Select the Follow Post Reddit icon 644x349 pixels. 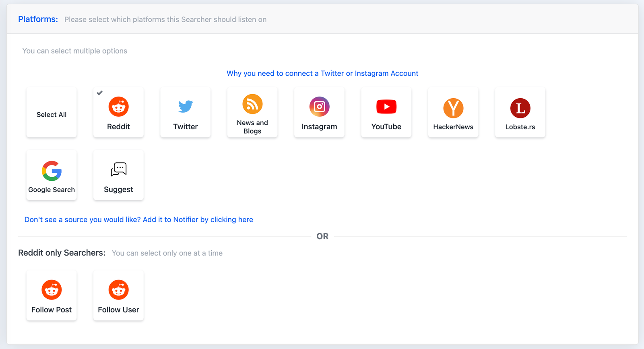(52, 290)
